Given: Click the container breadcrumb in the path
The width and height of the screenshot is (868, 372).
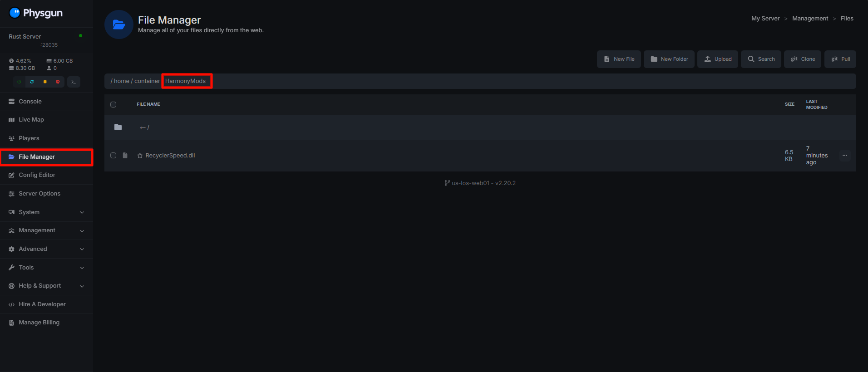Looking at the screenshot, I should coord(147,81).
